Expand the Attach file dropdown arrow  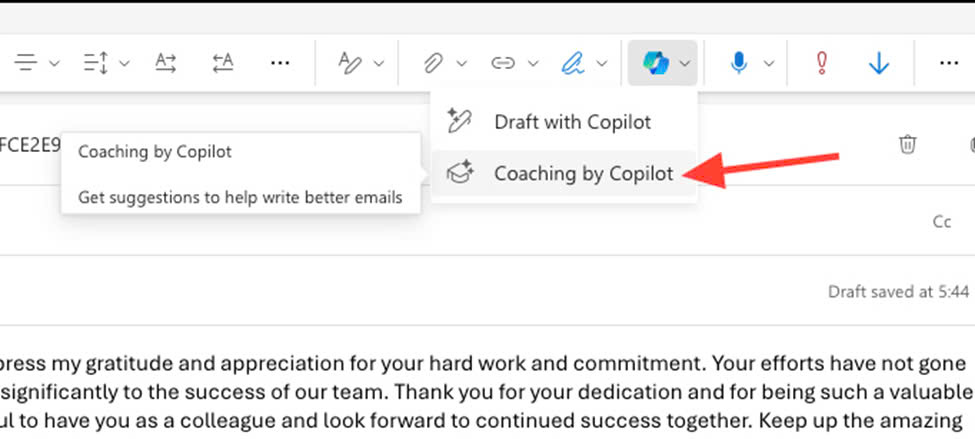(461, 63)
